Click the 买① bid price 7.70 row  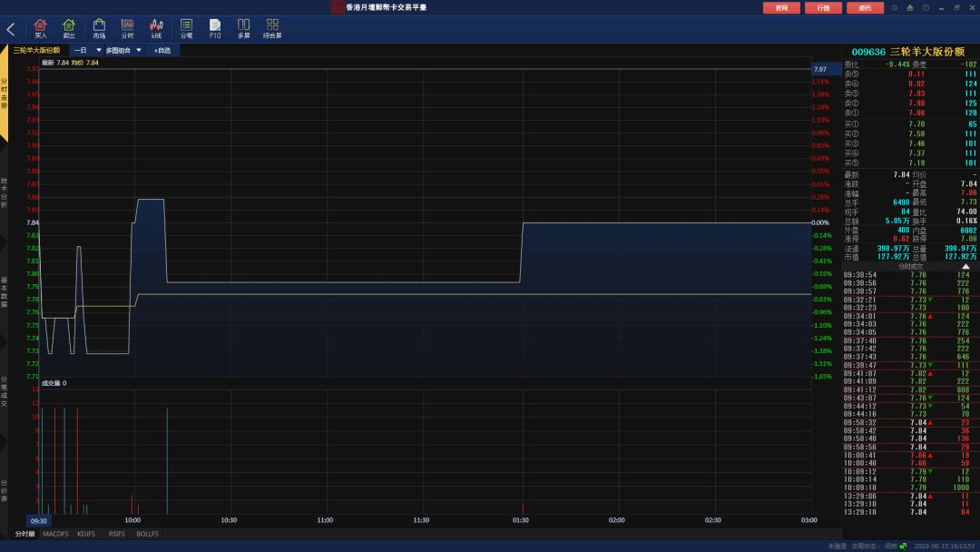pos(910,124)
